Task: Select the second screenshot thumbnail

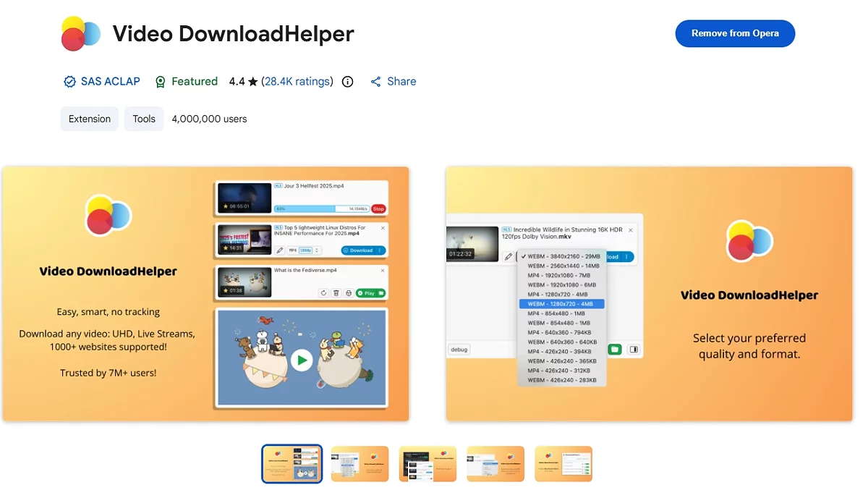Action: [359, 463]
